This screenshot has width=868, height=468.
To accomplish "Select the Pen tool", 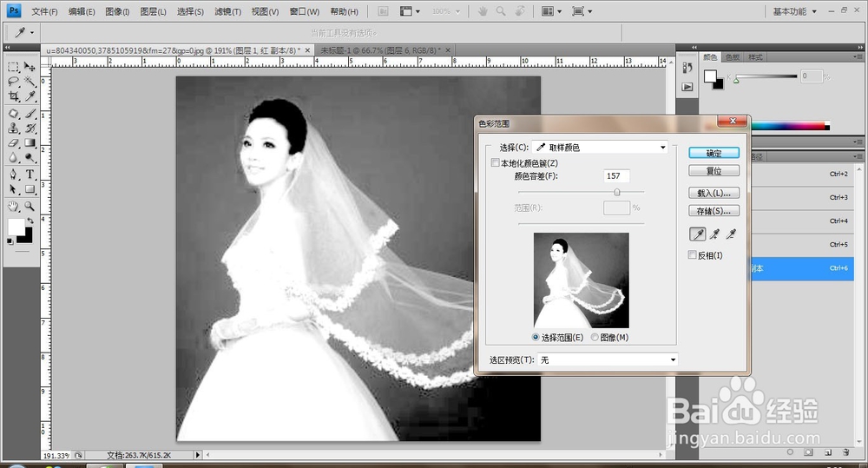I will pos(13,175).
